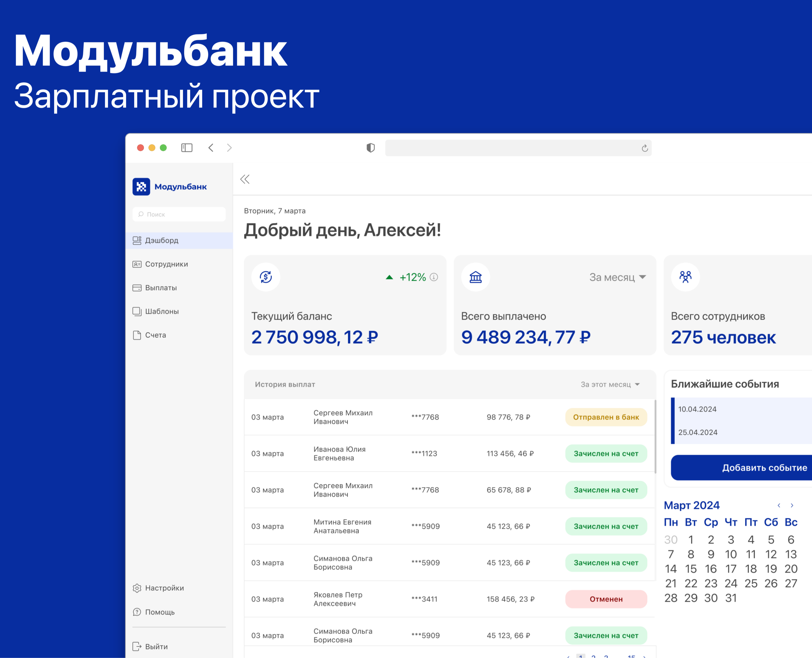Toggle the browser sidebar panel icon
This screenshot has width=812, height=658.
click(x=187, y=147)
